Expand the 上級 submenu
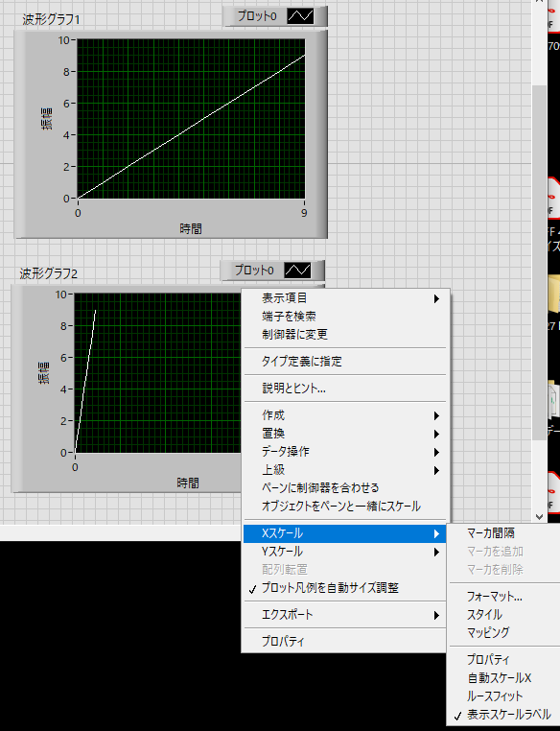This screenshot has width=560, height=731. pyautogui.click(x=345, y=470)
